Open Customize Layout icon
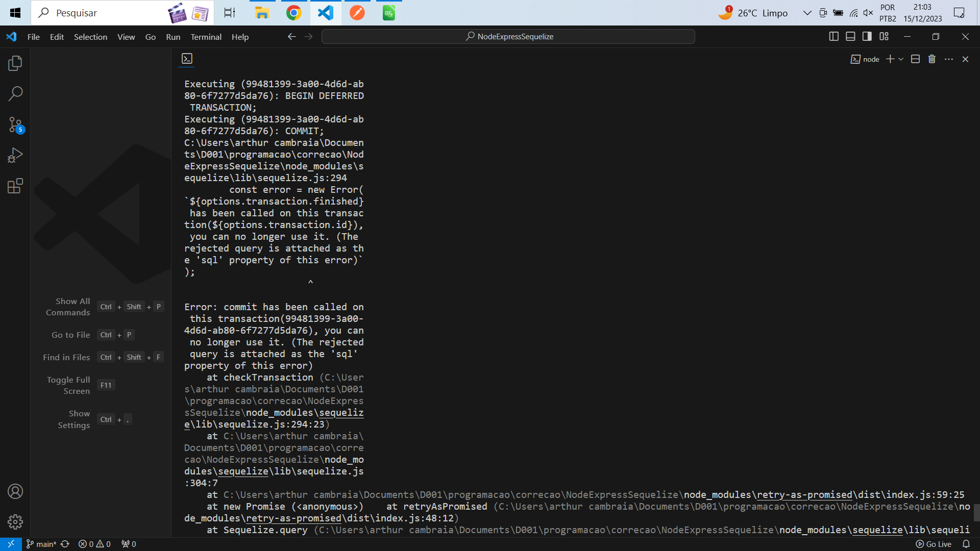 click(x=884, y=36)
